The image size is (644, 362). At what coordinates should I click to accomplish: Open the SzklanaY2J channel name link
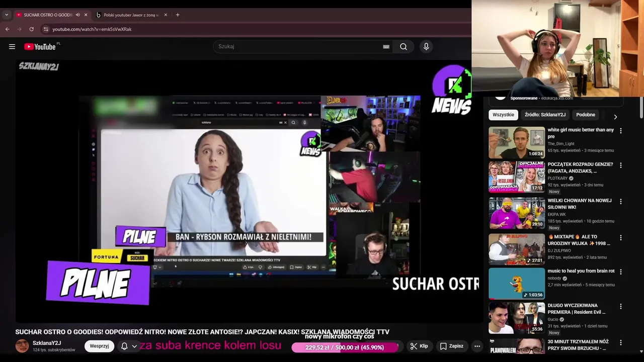(47, 343)
